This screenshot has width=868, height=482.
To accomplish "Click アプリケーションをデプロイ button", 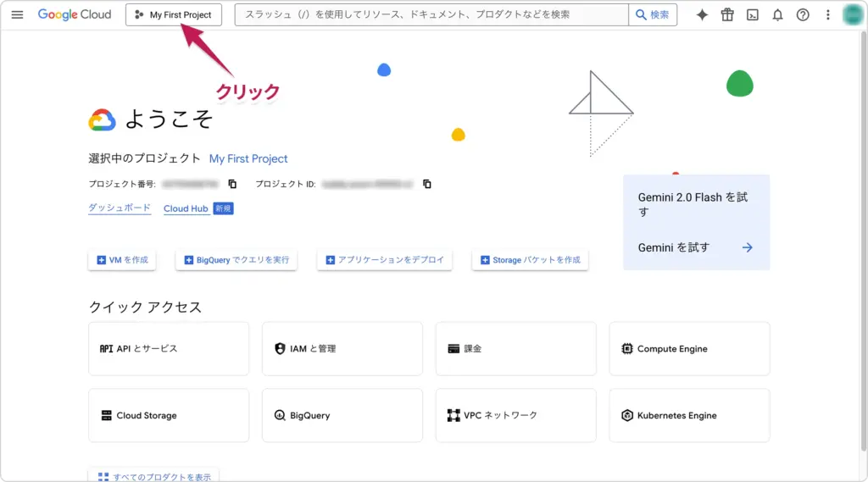I will (x=385, y=260).
